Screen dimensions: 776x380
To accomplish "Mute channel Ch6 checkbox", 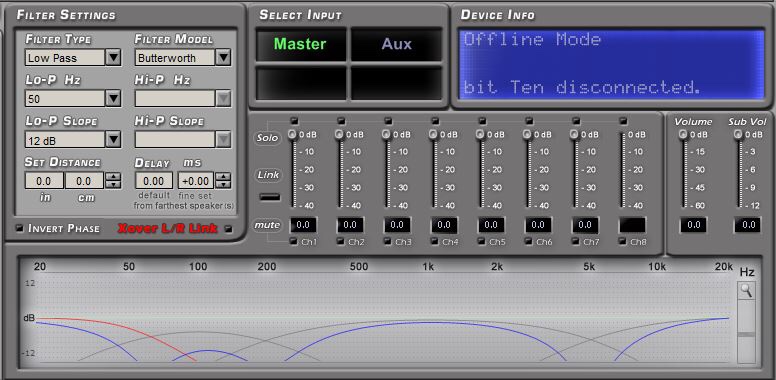I will point(529,241).
